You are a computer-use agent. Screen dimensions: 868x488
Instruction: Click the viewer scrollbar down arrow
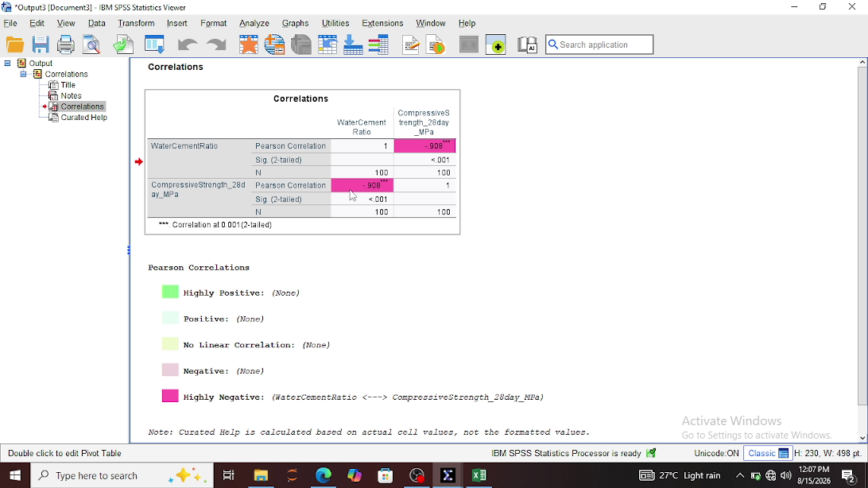point(862,438)
